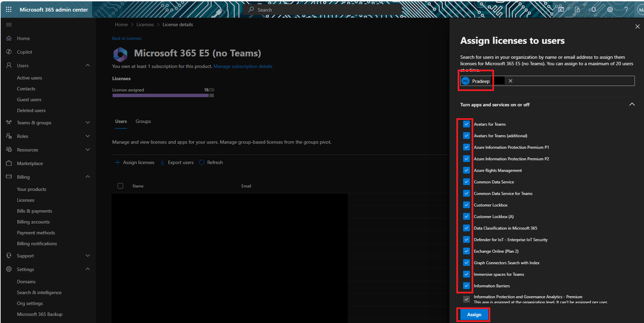Select the Users tab
This screenshot has height=323, width=644.
(x=121, y=121)
